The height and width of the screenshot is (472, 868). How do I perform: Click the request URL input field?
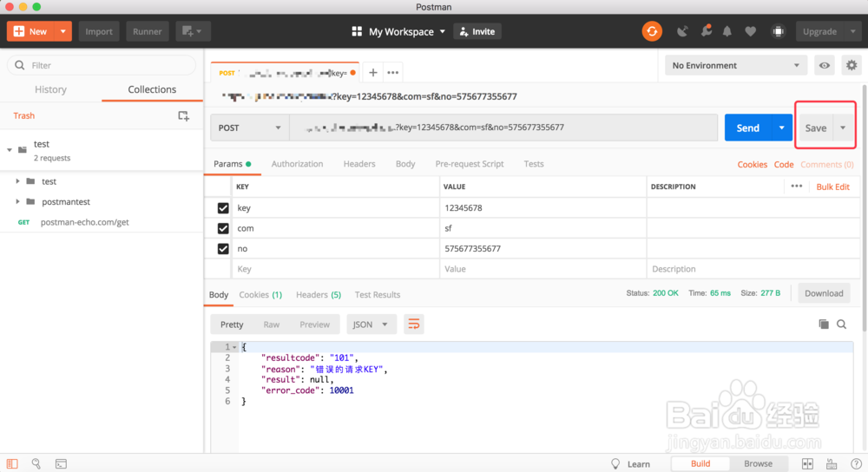503,128
